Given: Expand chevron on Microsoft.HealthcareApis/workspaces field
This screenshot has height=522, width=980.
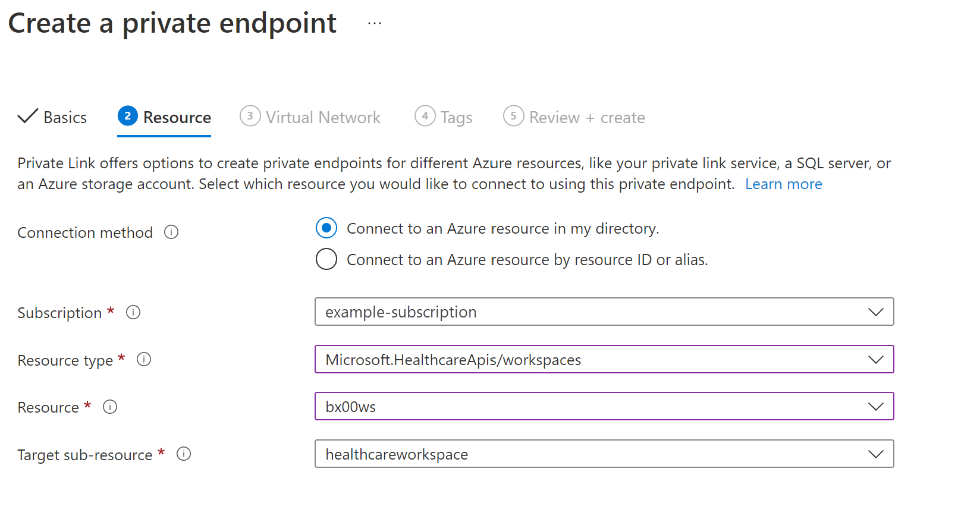Looking at the screenshot, I should coord(876,360).
